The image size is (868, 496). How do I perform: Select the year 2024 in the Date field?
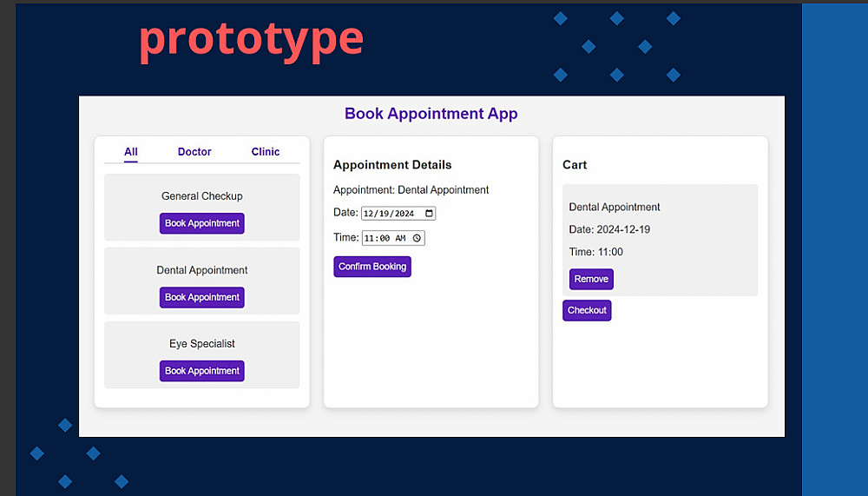[404, 213]
